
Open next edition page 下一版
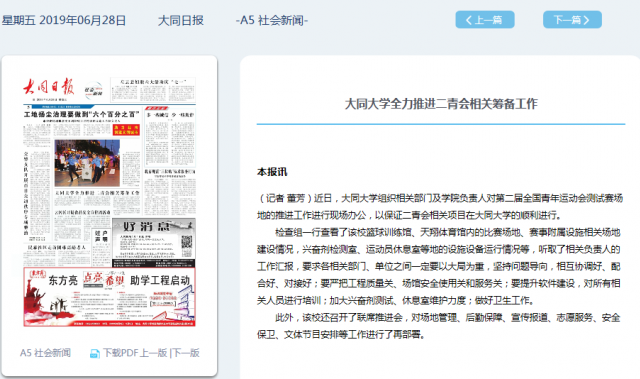coord(186,353)
